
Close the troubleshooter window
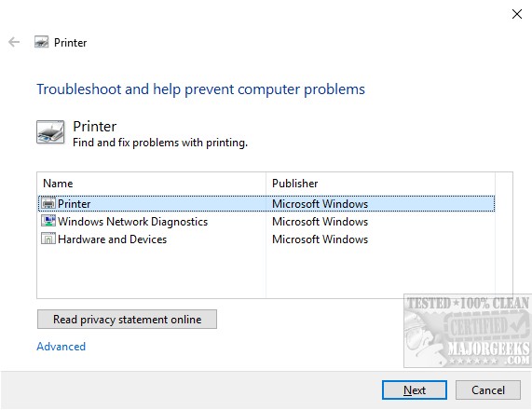click(517, 14)
